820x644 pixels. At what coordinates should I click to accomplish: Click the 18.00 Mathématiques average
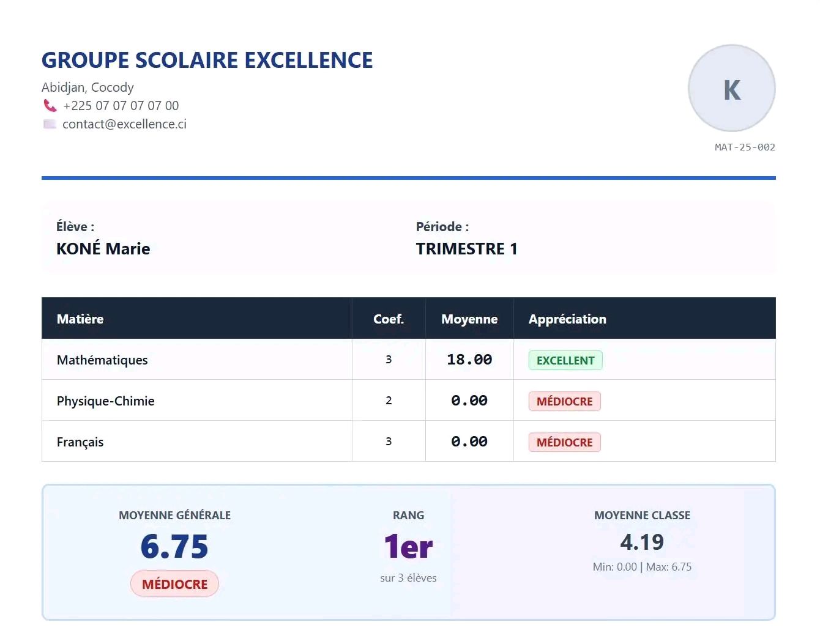click(469, 360)
